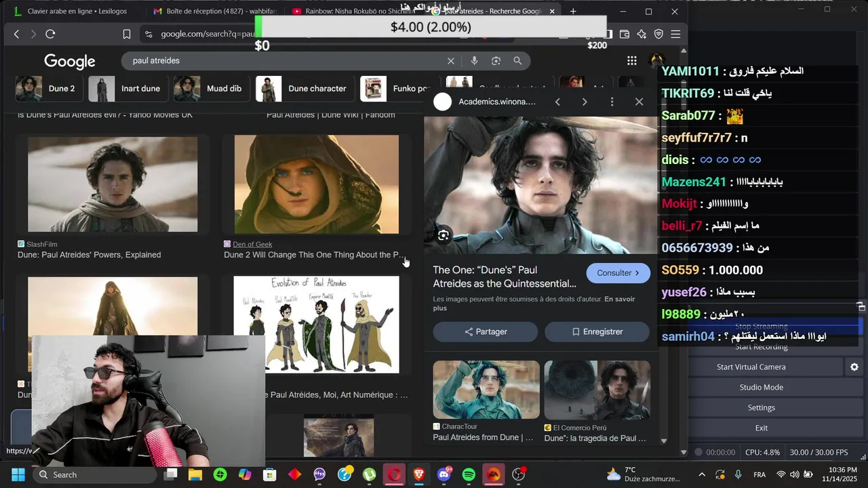868x488 pixels.
Task: Open Brave browser from the taskbar
Action: tap(419, 474)
